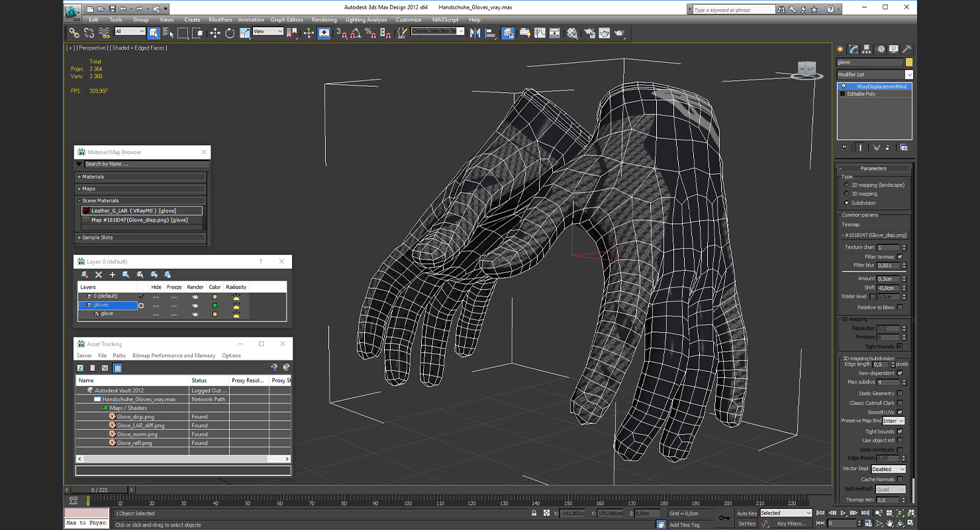Viewport: 980px width, 530px height.
Task: Activate the Select and Rotate tool
Action: [x=230, y=33]
